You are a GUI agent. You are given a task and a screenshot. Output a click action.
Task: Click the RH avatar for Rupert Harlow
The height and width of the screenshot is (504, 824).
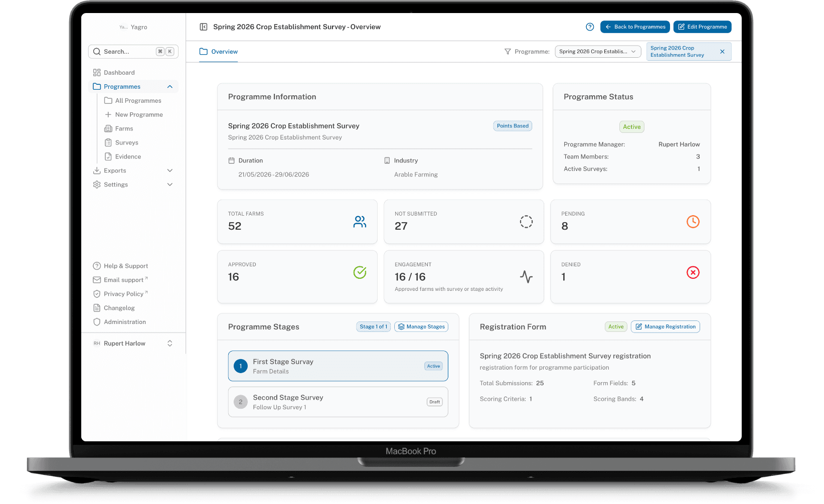[x=97, y=344]
